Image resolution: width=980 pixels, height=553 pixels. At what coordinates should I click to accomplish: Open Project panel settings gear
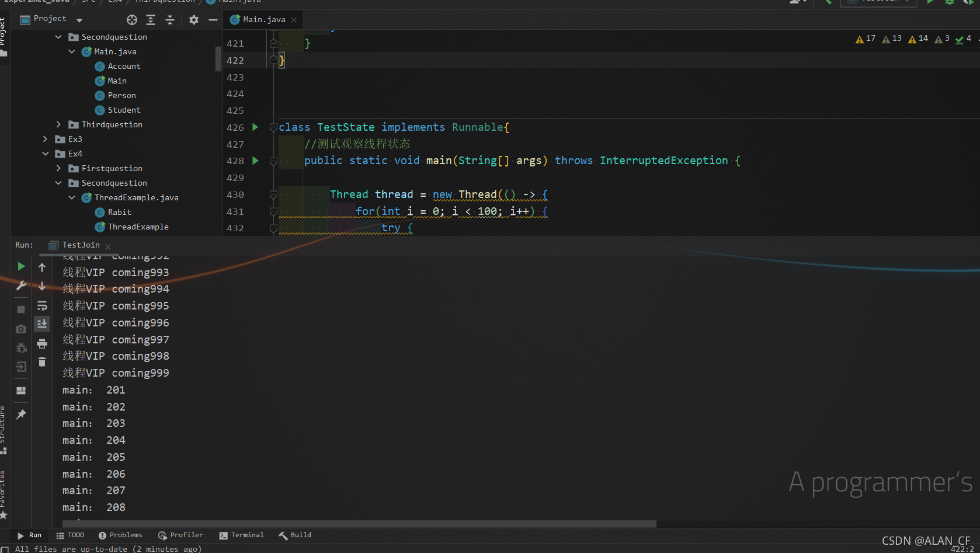click(x=194, y=20)
